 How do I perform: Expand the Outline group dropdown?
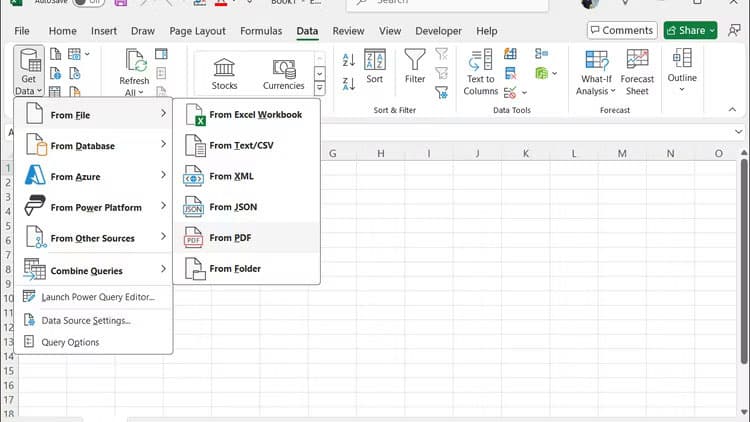point(682,68)
